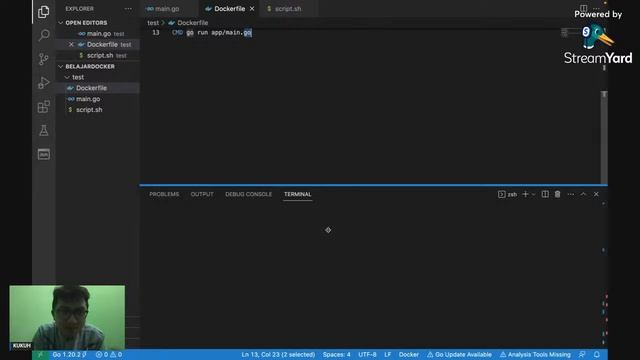Click line number 13 in the gutter
The image size is (640, 360).
coord(156,33)
